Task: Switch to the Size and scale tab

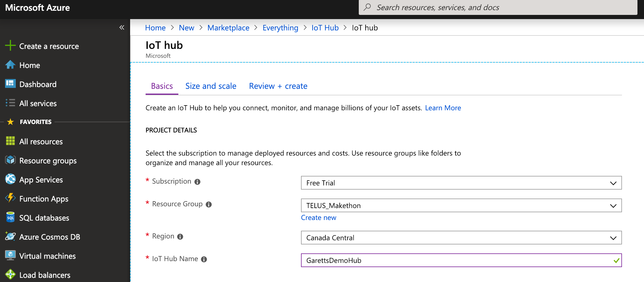Action: (211, 86)
